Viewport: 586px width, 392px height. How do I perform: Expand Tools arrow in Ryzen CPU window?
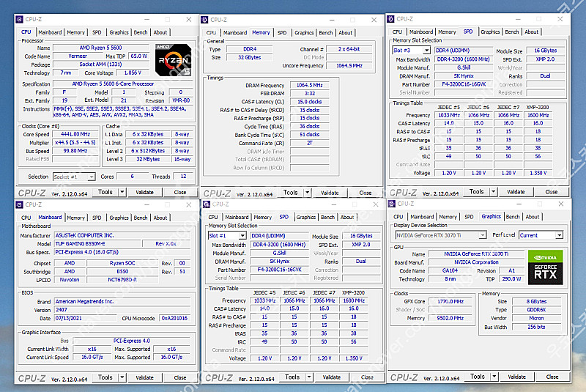[122, 192]
